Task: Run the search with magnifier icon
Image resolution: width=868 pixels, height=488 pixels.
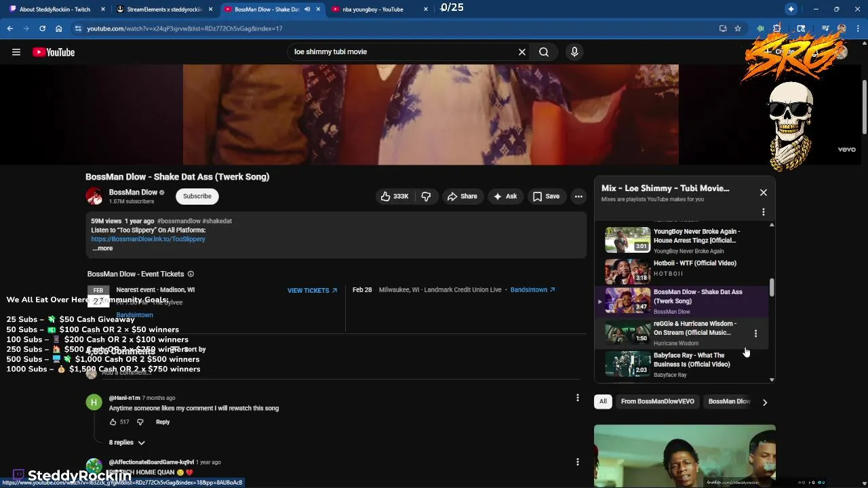Action: (x=544, y=52)
